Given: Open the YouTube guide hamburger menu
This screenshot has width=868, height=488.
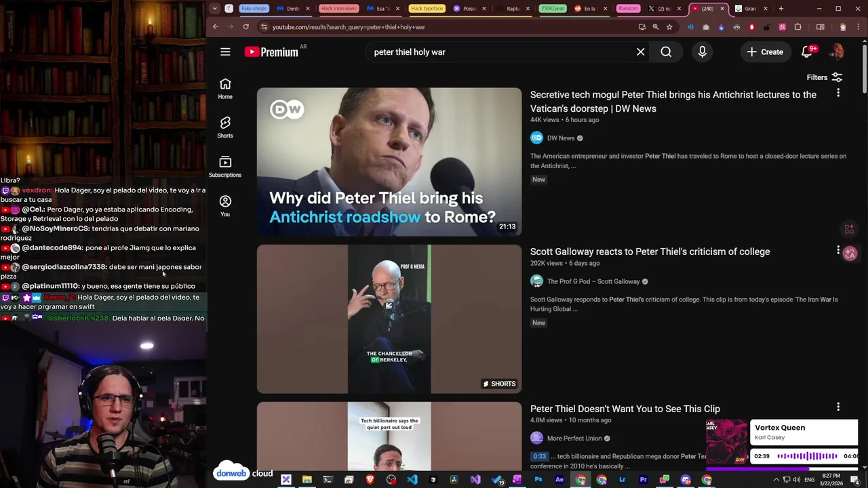Looking at the screenshot, I should [x=225, y=52].
